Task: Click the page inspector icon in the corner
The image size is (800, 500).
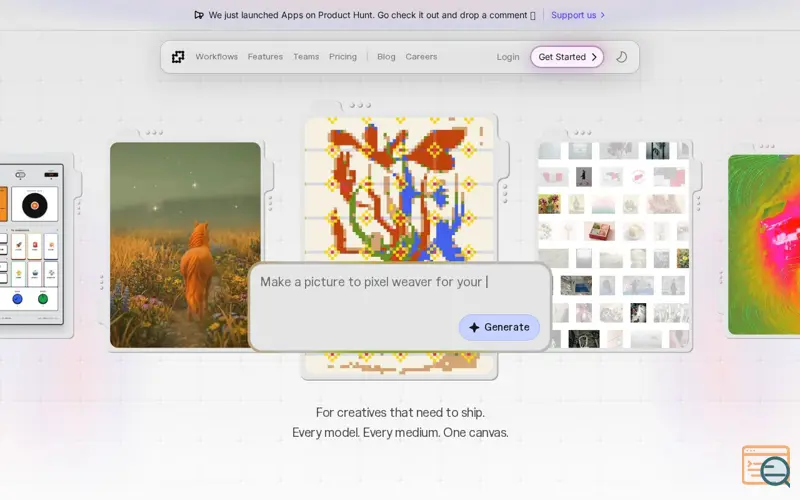Action: pos(766,466)
